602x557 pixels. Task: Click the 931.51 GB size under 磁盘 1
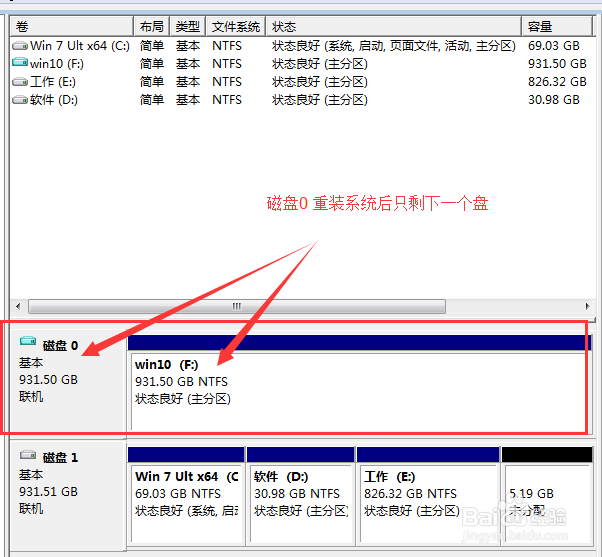[x=48, y=492]
